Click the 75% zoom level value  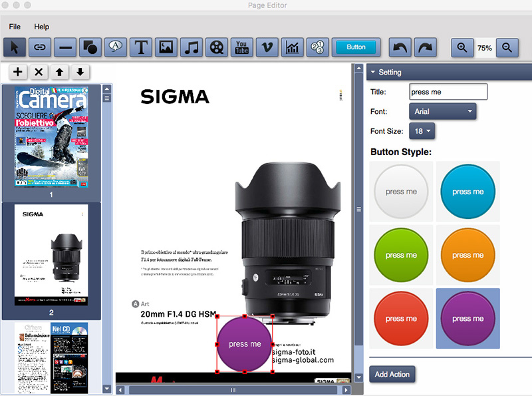coord(485,48)
